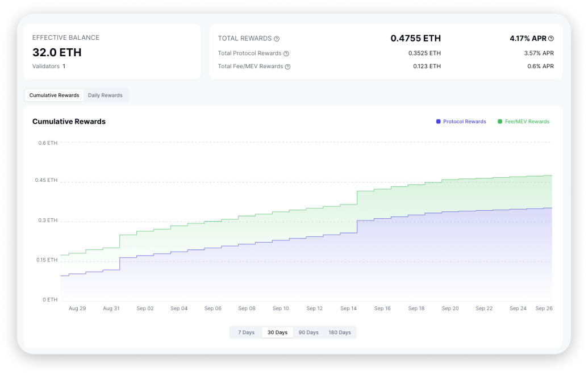
Task: Click the info icon next to Total Protocol Rewards
Action: (286, 53)
